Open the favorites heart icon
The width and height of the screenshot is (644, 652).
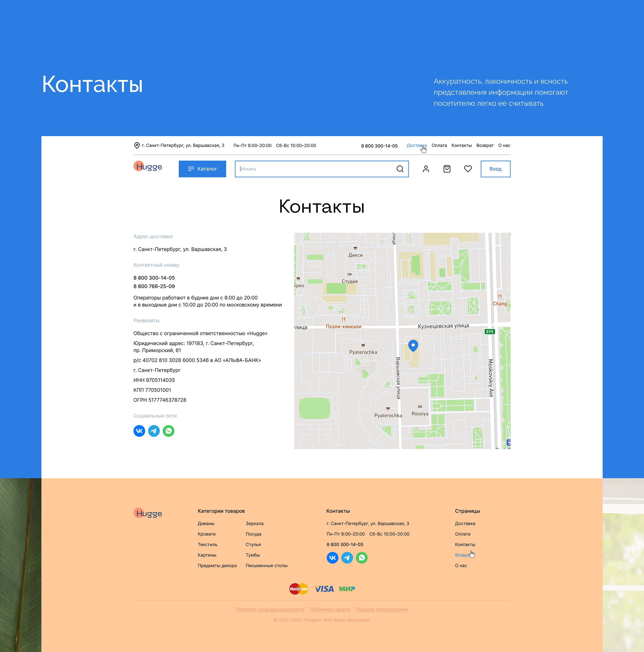(468, 169)
